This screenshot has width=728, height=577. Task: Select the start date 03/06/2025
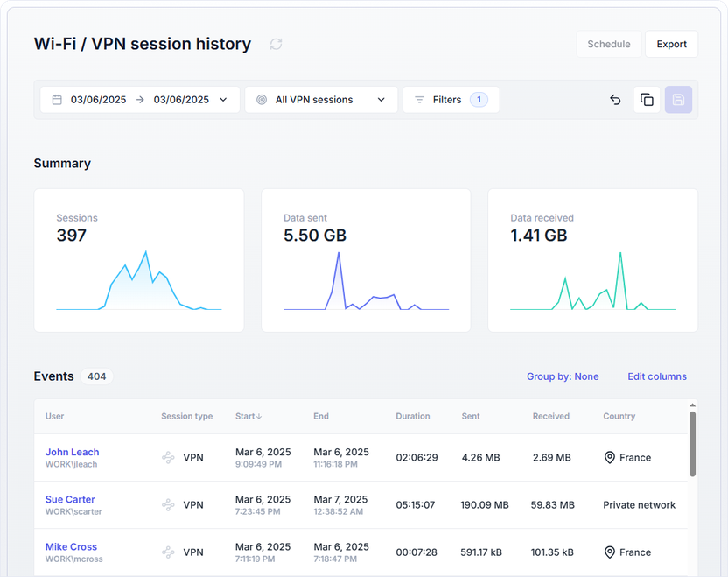coord(98,100)
